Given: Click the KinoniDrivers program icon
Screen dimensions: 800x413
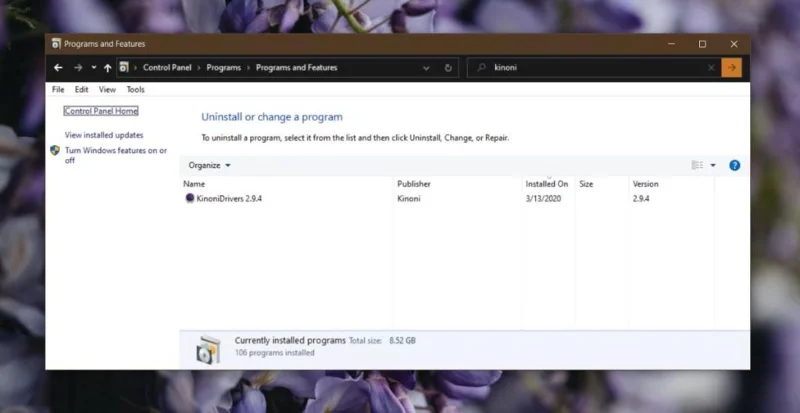Looking at the screenshot, I should (x=190, y=198).
